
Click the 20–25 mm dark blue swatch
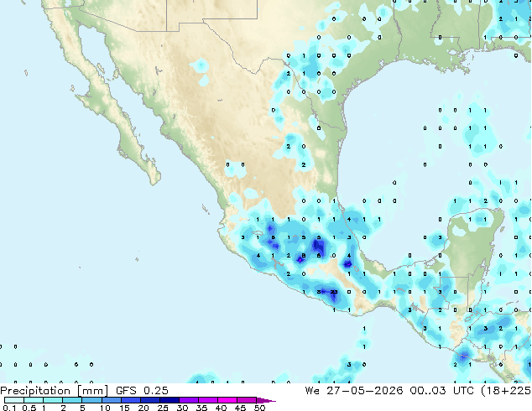click(x=150, y=400)
